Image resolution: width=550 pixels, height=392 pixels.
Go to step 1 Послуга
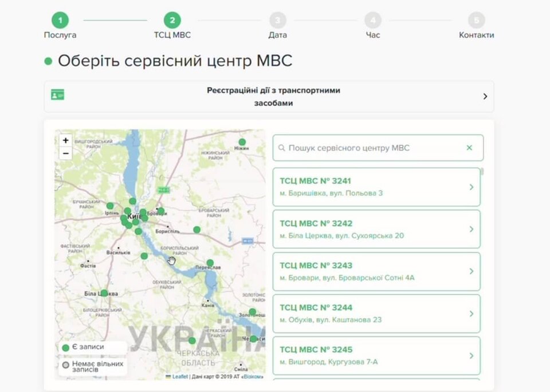pyautogui.click(x=60, y=21)
